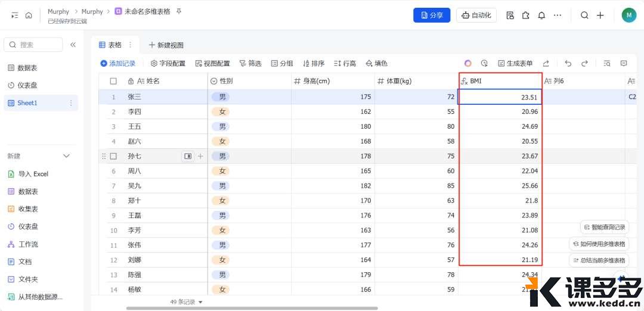The height and width of the screenshot is (311, 644).
Task: Expand record icon on 孙七 row
Action: 188,156
